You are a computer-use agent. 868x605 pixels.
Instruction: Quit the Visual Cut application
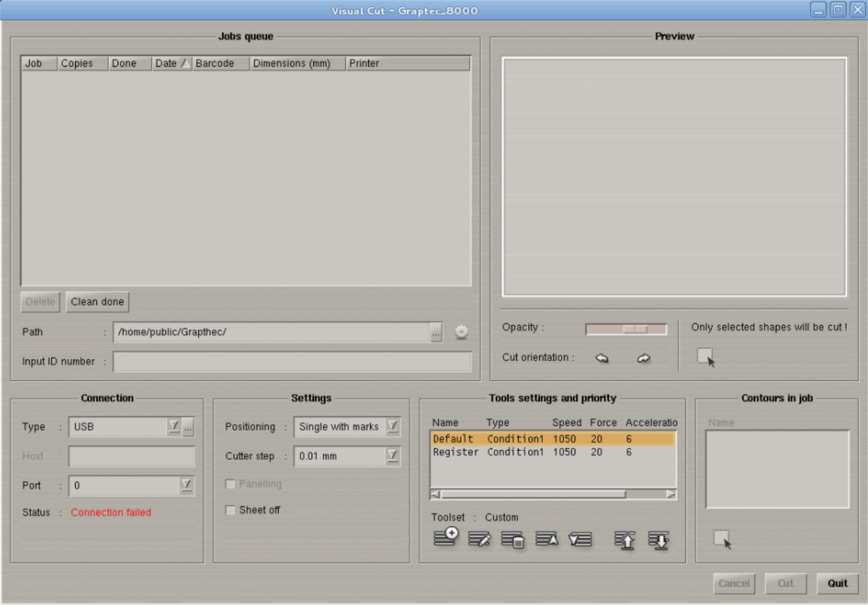coord(837,584)
